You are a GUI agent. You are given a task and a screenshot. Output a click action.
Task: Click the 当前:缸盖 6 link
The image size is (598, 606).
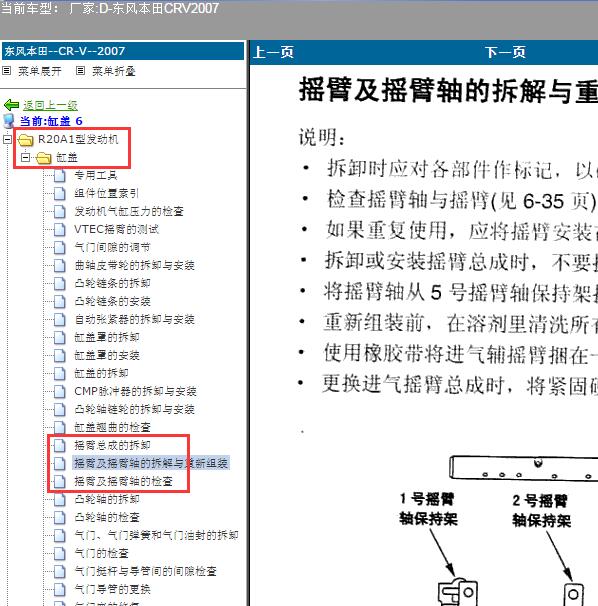coord(51,121)
